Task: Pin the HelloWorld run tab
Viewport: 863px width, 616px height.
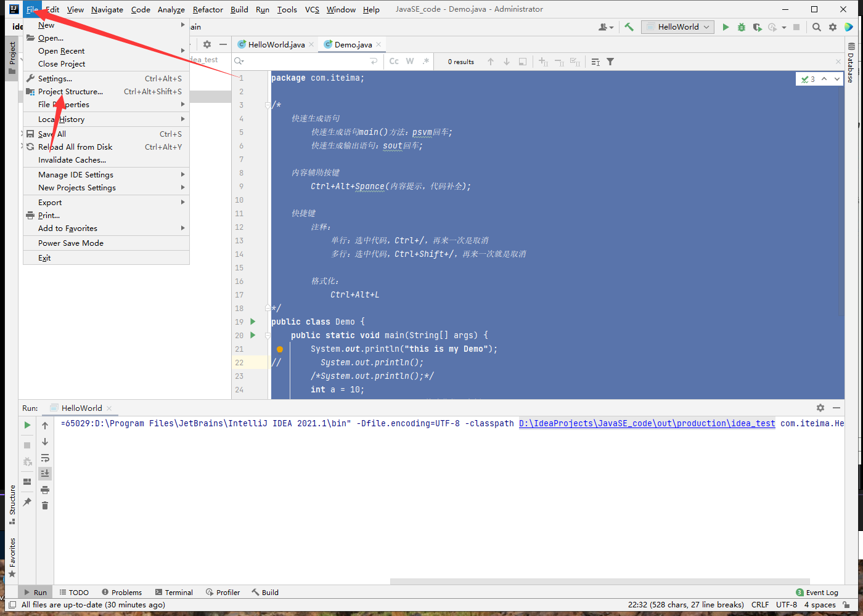Action: tap(27, 503)
